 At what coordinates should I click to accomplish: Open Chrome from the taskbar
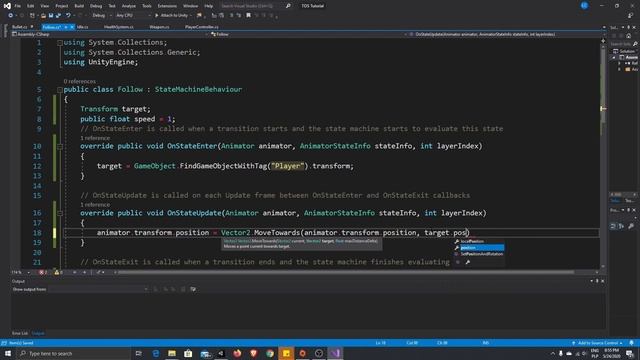click(270, 353)
